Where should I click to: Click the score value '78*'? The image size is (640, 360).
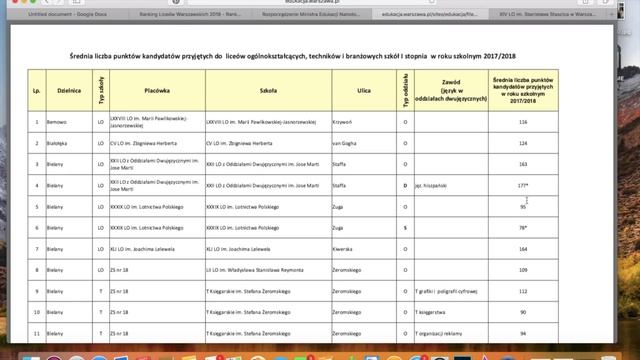(x=523, y=228)
